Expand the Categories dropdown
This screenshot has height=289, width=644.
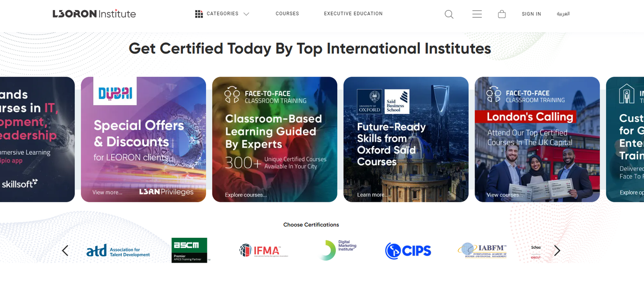(x=222, y=14)
